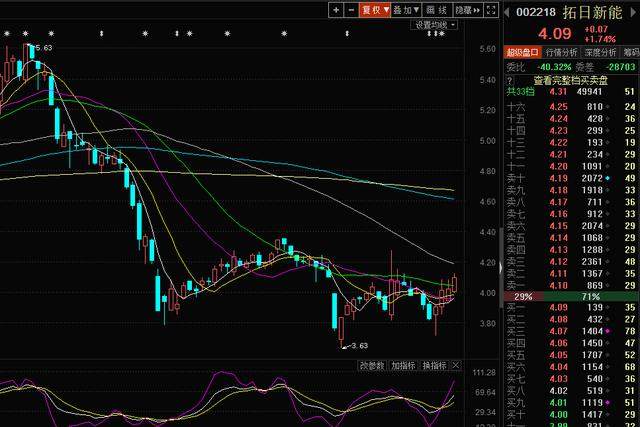Viewport: 640px width, 427px height.
Task: Open 查看完整档买卖盘 link
Action: [571, 80]
